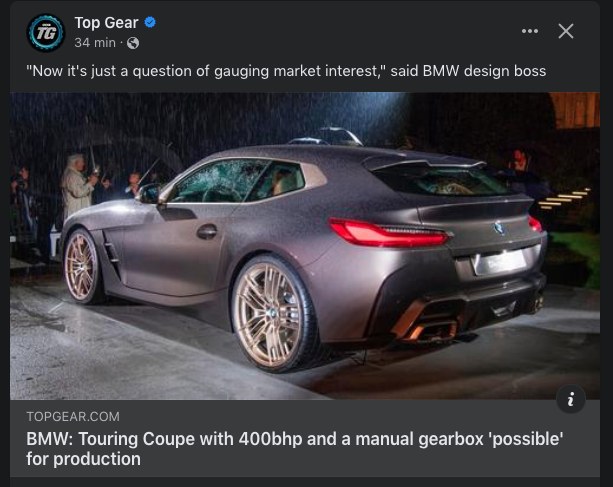Click the gold rear wheel in photo
613x487 pixels.
(x=271, y=315)
